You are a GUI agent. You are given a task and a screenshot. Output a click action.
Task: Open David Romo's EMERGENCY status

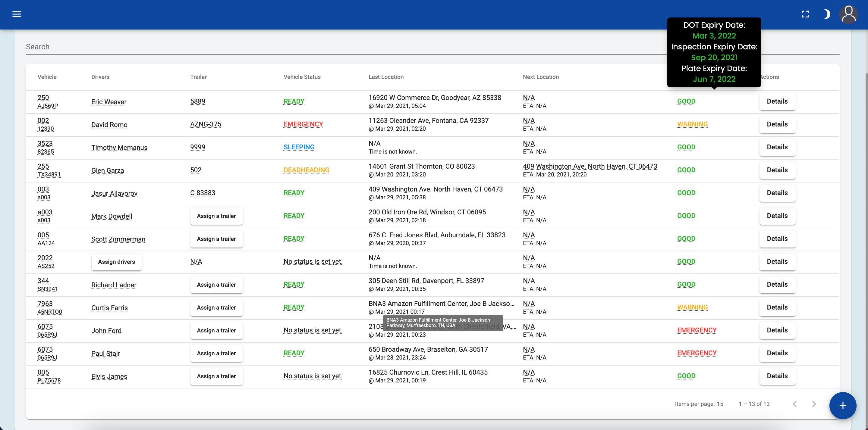(303, 124)
